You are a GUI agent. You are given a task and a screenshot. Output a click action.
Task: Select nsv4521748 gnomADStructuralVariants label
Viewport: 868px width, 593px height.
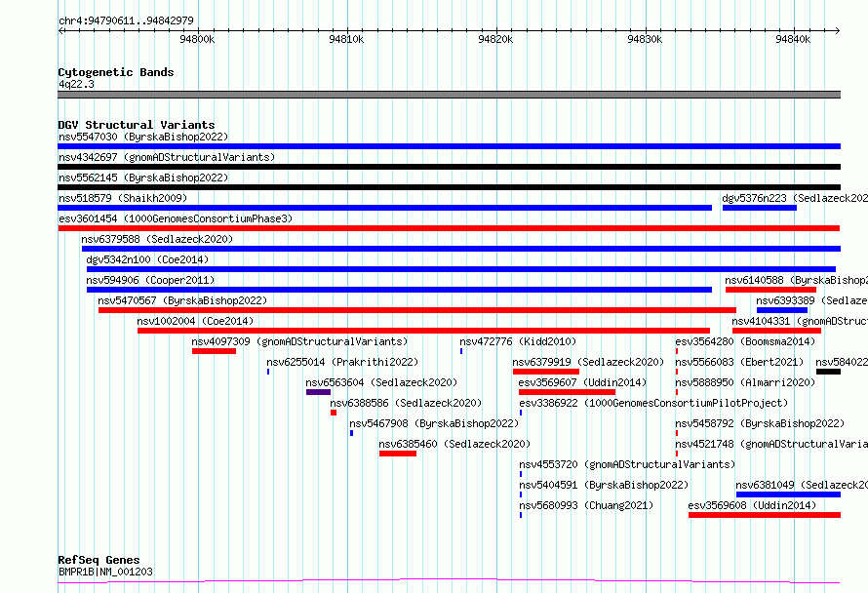pos(771,444)
